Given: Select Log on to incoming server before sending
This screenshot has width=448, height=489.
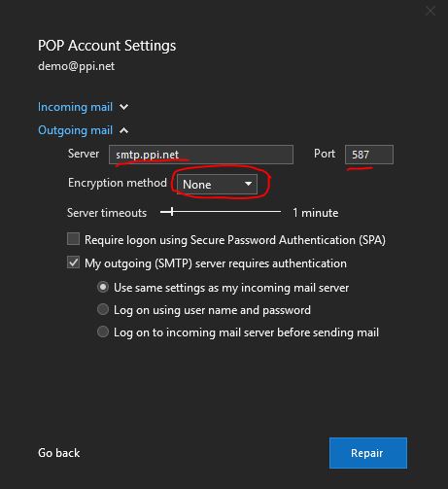Looking at the screenshot, I should (x=103, y=332).
